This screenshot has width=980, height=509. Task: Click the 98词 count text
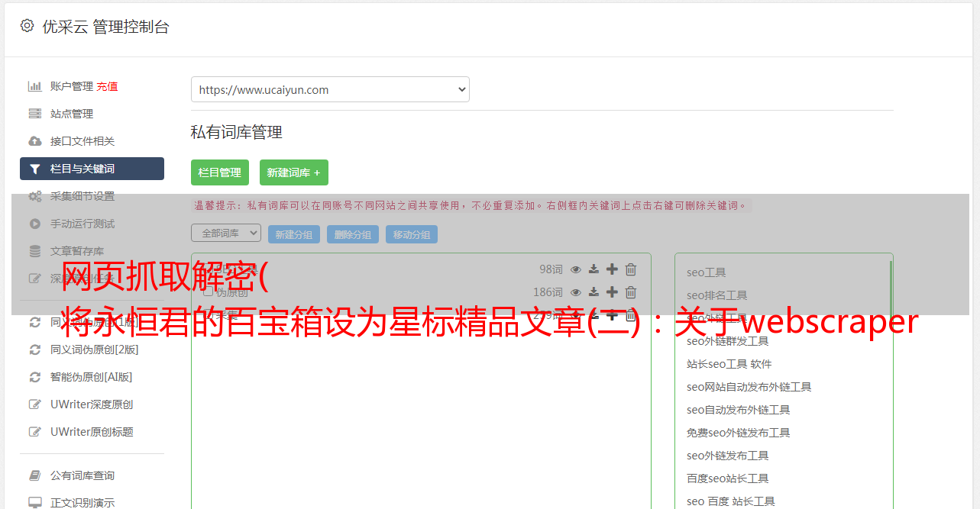click(x=551, y=269)
